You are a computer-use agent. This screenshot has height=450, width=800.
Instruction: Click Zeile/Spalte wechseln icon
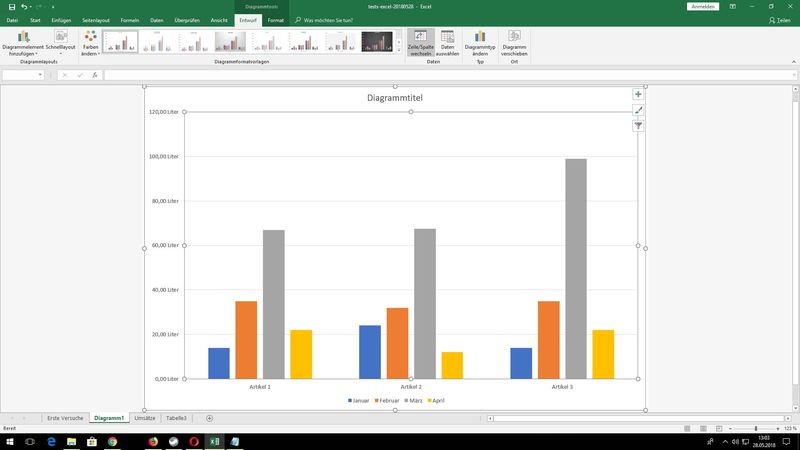[x=419, y=37]
